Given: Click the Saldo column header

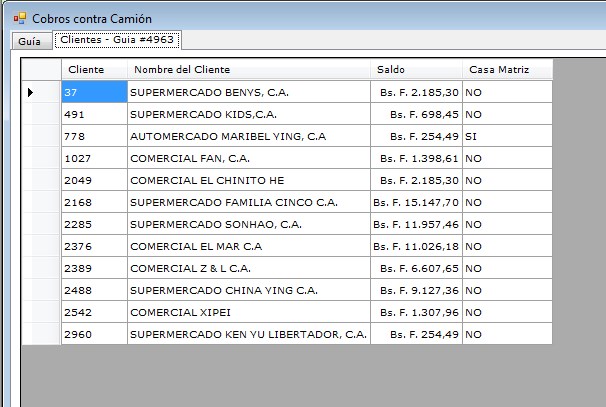Looking at the screenshot, I should [x=416, y=70].
